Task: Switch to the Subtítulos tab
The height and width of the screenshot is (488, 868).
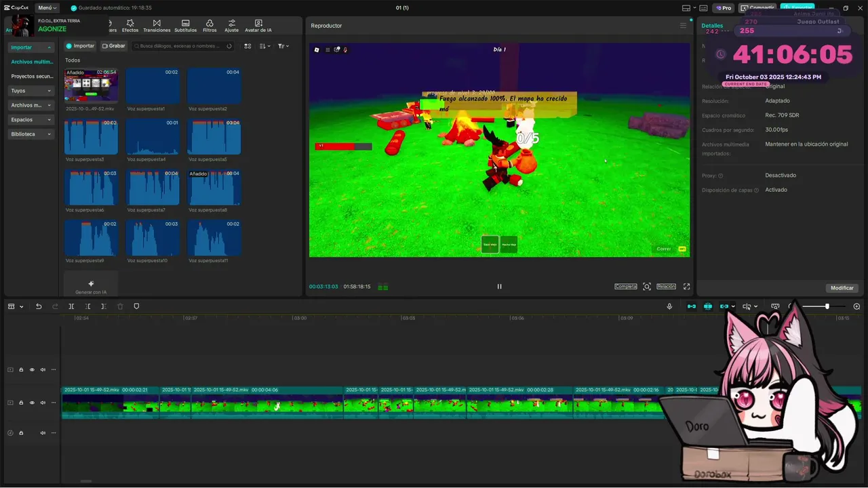Action: pyautogui.click(x=185, y=26)
